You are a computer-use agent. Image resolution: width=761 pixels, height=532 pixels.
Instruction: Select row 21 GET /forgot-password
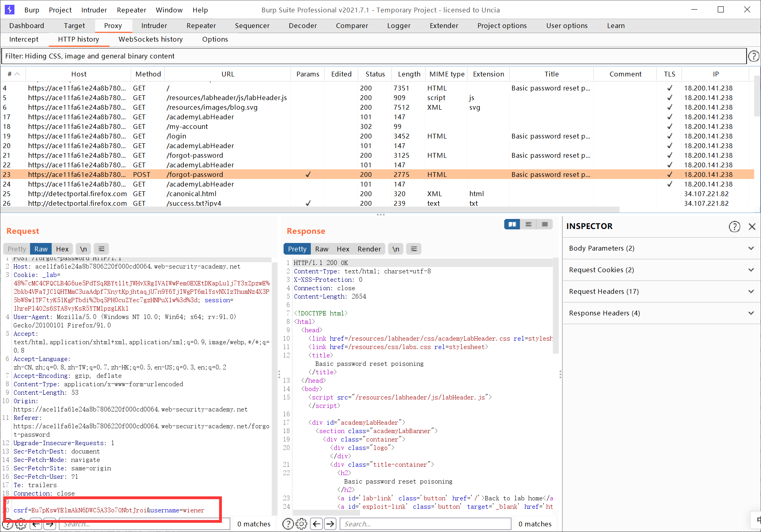(x=377, y=155)
